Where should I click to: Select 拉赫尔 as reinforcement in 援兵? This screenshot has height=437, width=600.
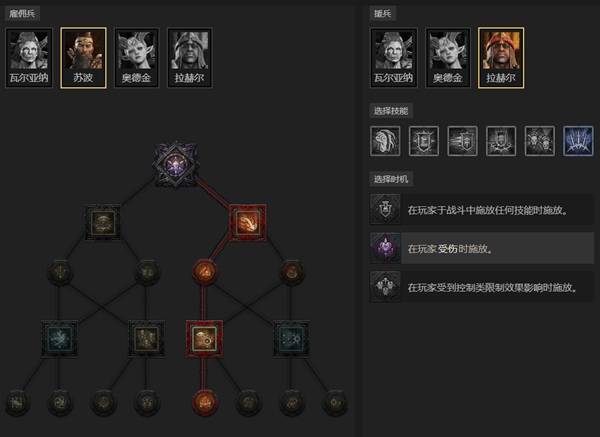click(501, 58)
